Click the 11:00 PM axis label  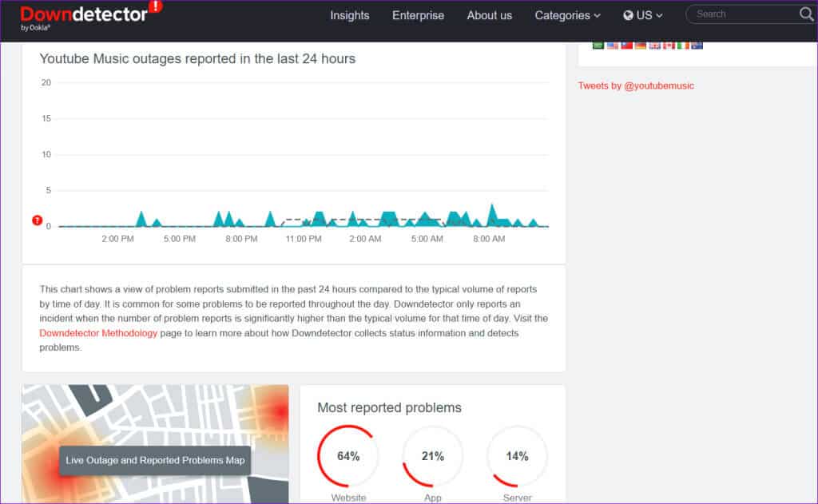point(304,239)
